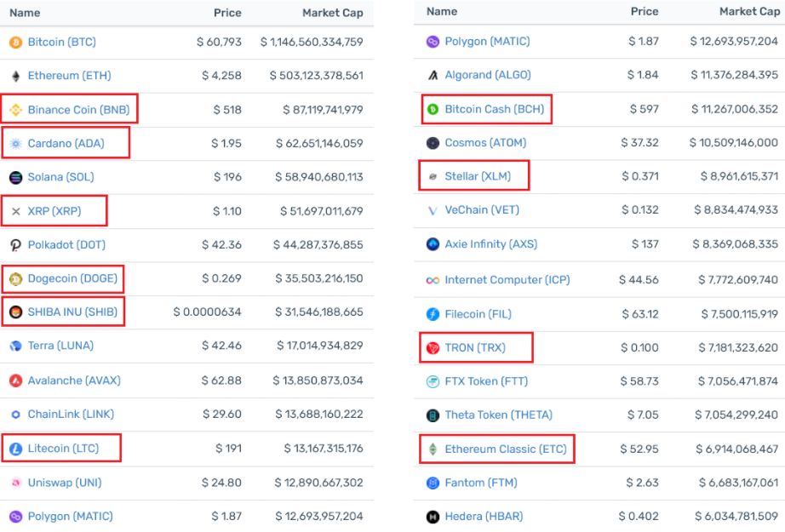Click the VeChain (VET) logo icon

coord(433,211)
